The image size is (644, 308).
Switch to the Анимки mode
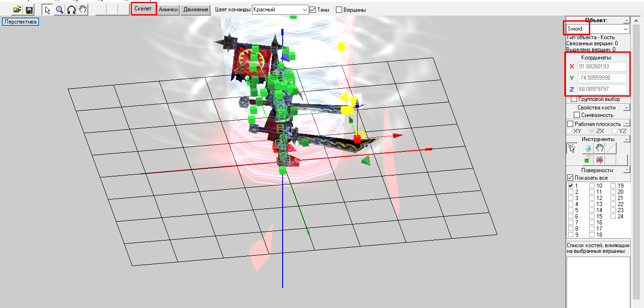click(x=169, y=9)
